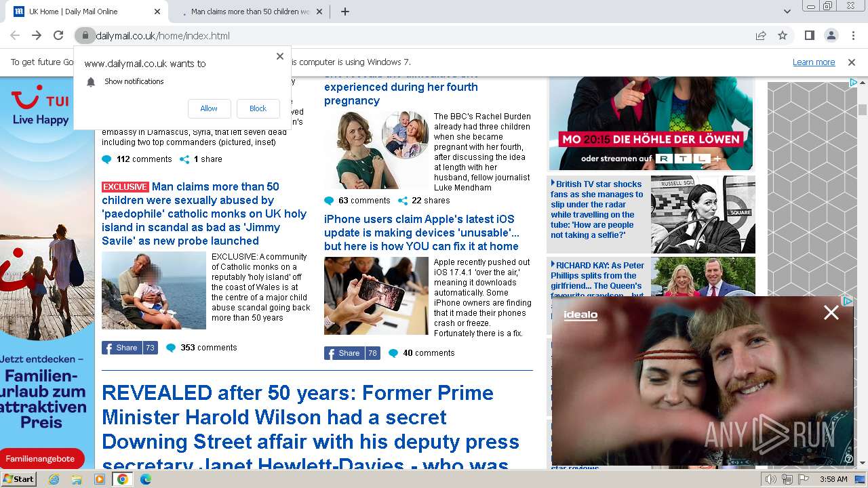The height and width of the screenshot is (488, 868).
Task: Open the monks abuse scandal headline
Action: 204,213
